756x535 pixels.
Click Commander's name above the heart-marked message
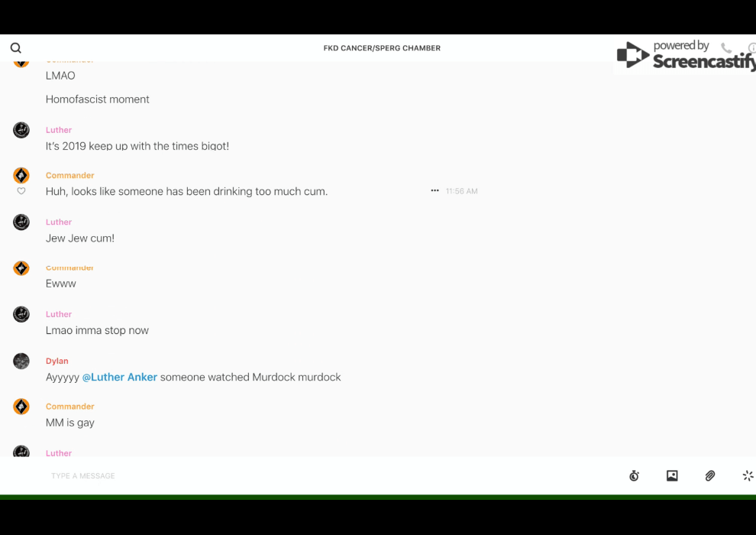point(69,175)
